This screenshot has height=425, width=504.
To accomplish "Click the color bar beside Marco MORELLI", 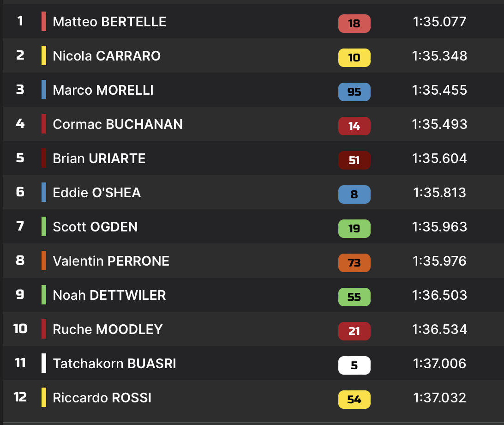I will pos(44,90).
